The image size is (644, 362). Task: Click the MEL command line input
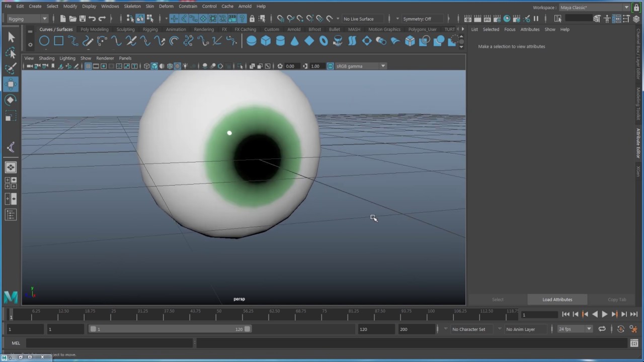pos(110,343)
